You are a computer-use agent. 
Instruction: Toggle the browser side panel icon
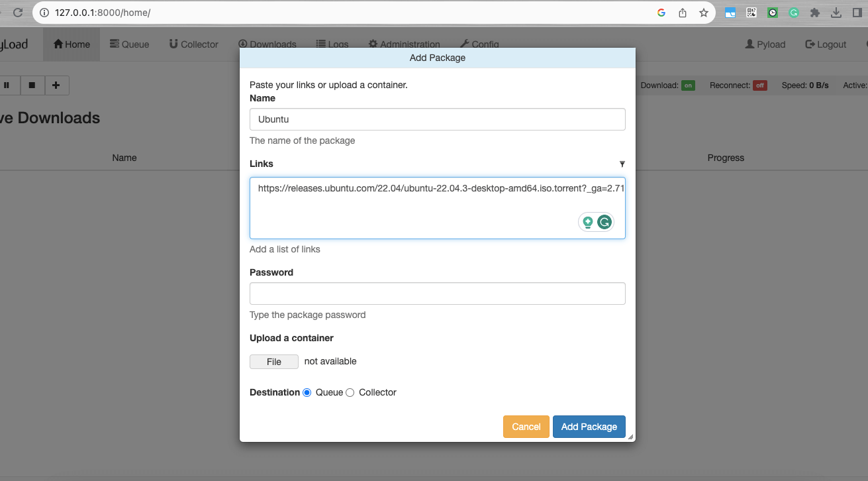[857, 13]
